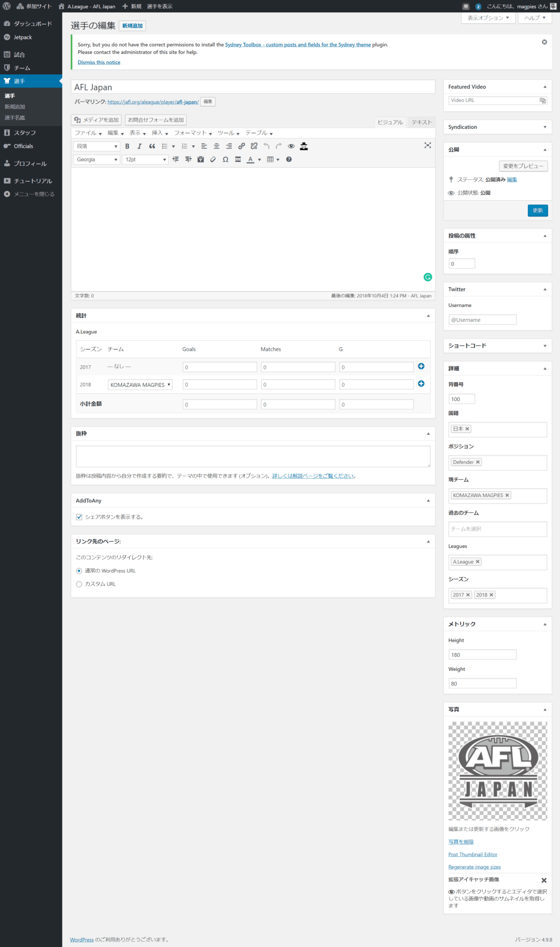Viewport: 560px width, 947px height.
Task: Remove the Defender position tag
Action: pos(478,462)
